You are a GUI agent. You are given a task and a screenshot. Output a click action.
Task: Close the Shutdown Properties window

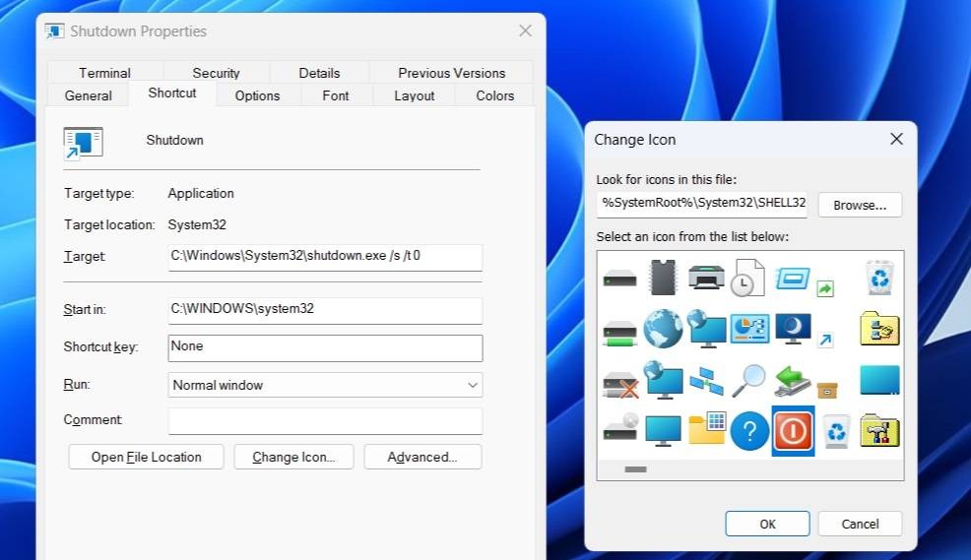pos(525,31)
